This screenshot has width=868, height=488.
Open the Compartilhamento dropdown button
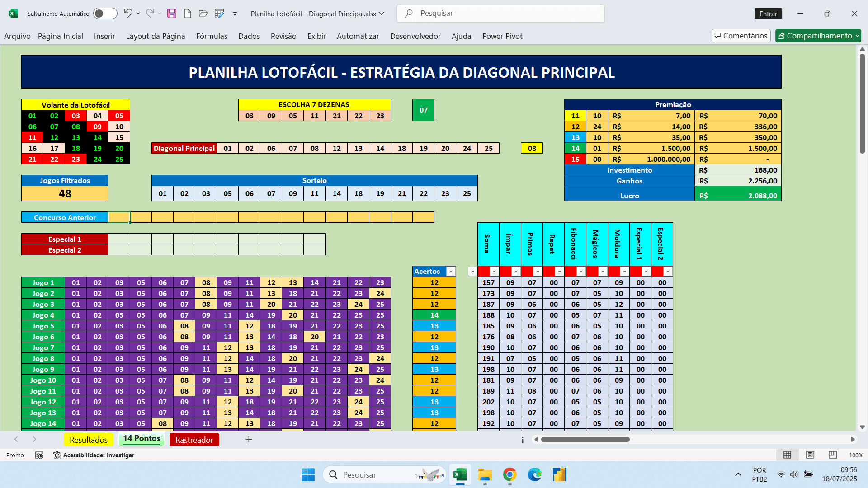[x=818, y=36]
